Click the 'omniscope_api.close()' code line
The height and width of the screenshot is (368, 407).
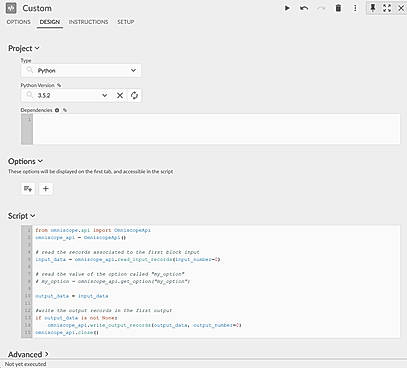[x=67, y=332]
